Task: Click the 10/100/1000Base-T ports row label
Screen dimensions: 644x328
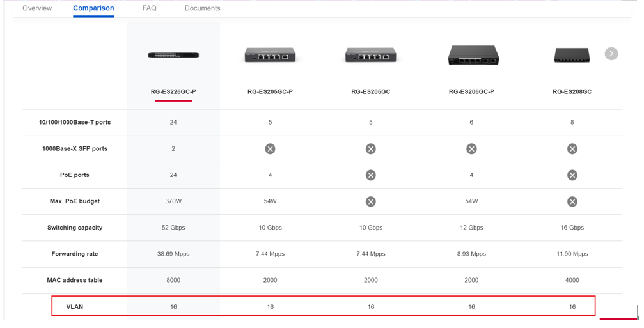Action: tap(75, 122)
